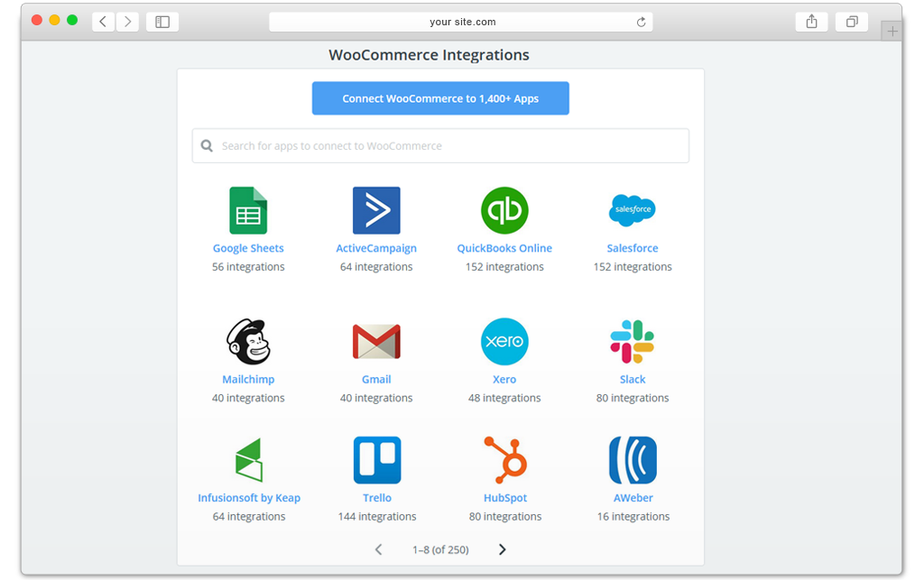Click '40 integrations' under Mailchimp
The height and width of the screenshot is (580, 924).
(x=248, y=398)
